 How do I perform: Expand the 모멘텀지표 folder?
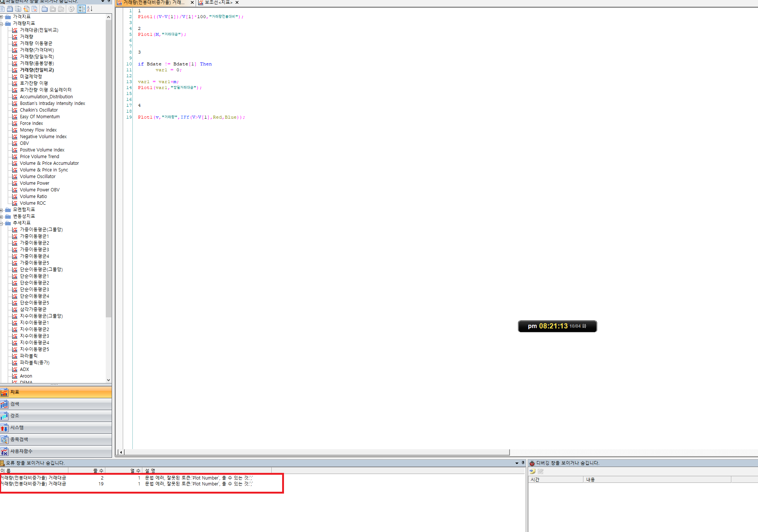[x=1, y=210]
